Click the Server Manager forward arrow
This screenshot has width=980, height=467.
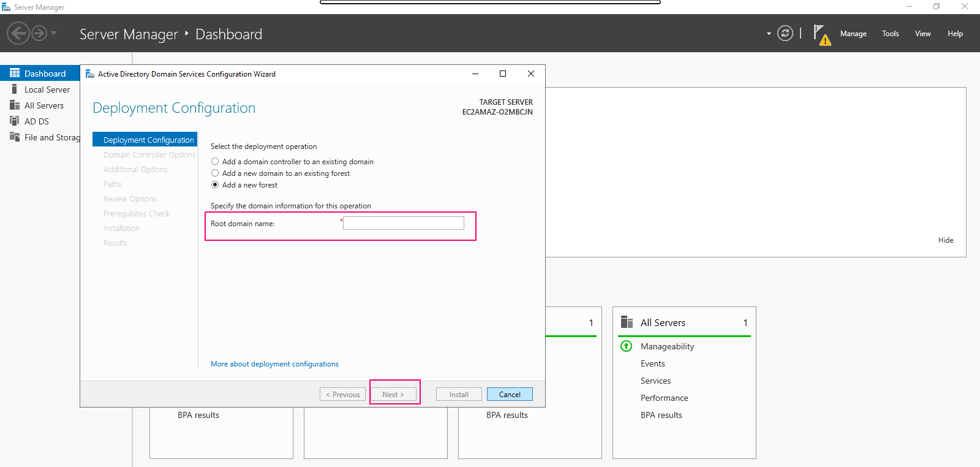coord(39,33)
